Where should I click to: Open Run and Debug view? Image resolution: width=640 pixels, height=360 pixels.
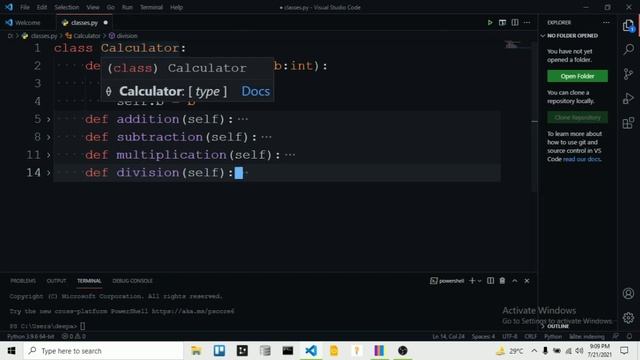coord(629,98)
